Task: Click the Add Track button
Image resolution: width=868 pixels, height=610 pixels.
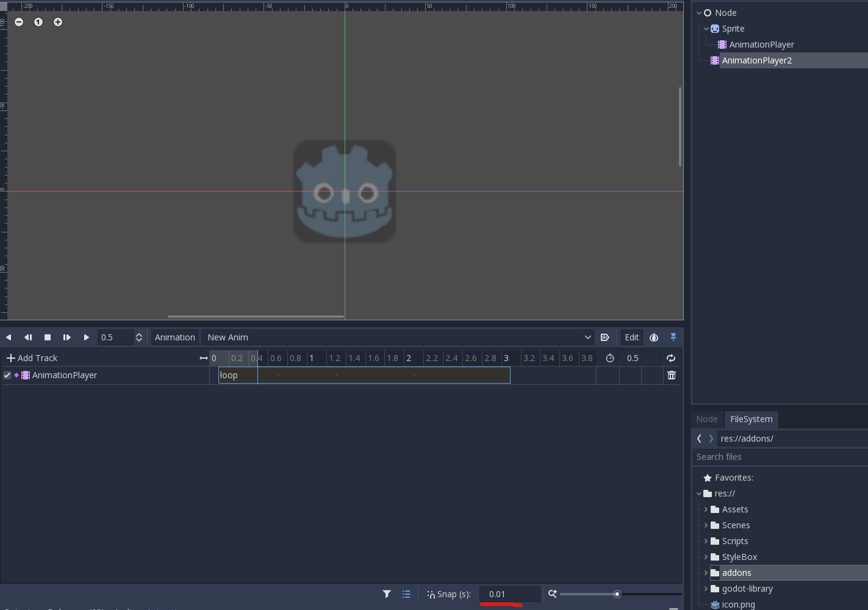Action: pyautogui.click(x=31, y=358)
